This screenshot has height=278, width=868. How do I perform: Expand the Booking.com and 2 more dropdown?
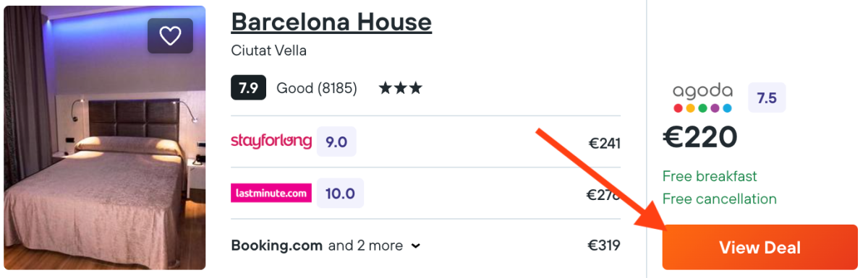point(325,246)
